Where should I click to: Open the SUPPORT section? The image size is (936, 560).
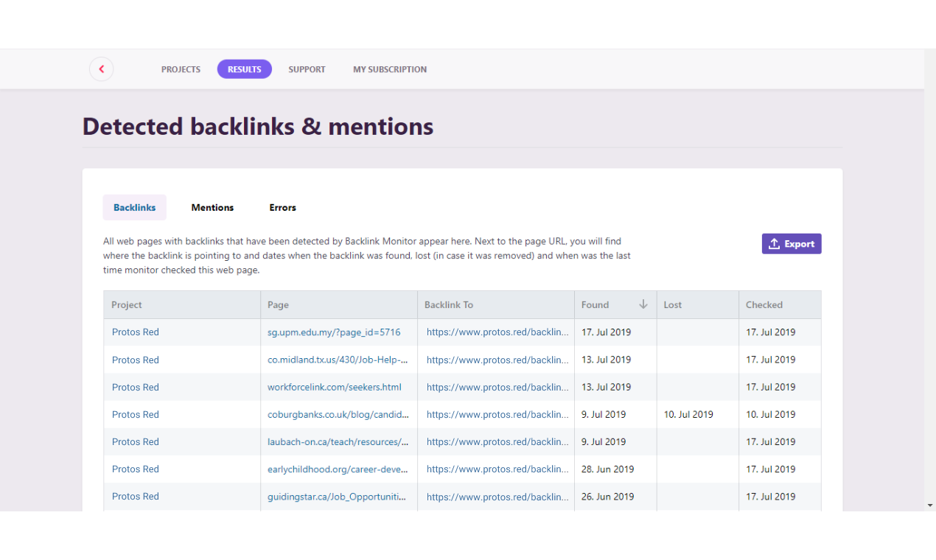pos(307,69)
